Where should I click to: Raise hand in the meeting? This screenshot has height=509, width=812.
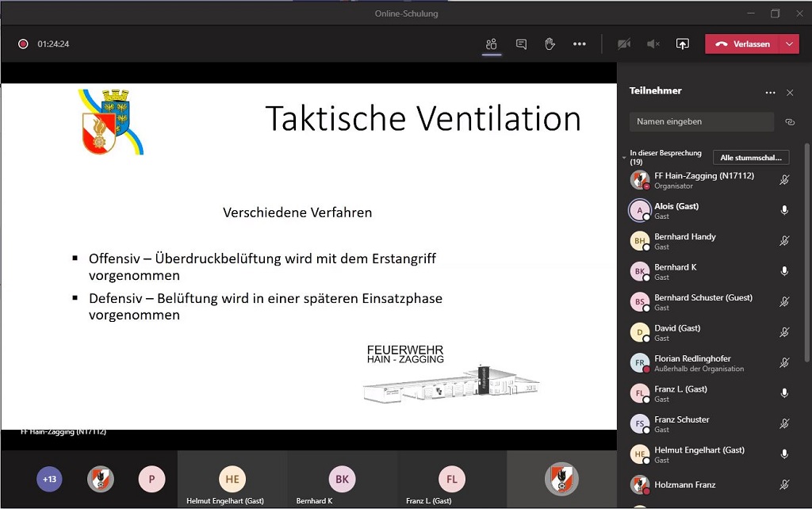pos(550,44)
